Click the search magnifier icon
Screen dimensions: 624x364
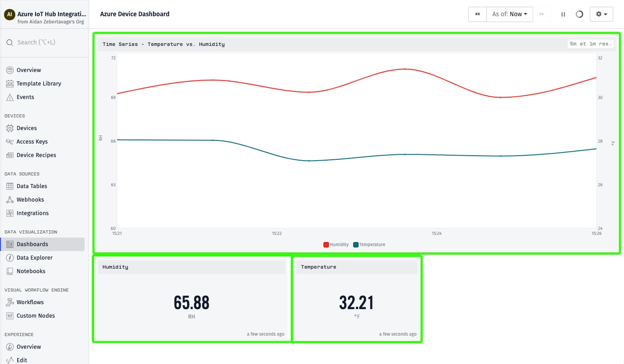pos(9,42)
